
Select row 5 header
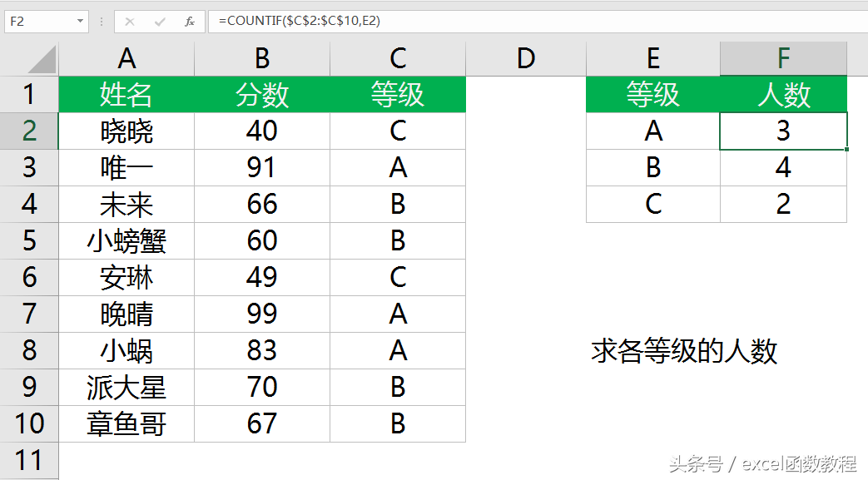pyautogui.click(x=29, y=240)
